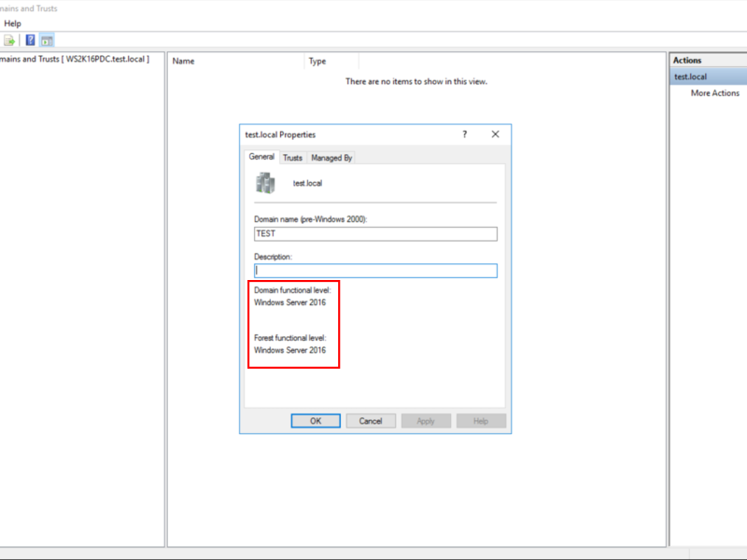Viewport: 747px width, 560px height.
Task: Click the Apply button
Action: click(426, 421)
